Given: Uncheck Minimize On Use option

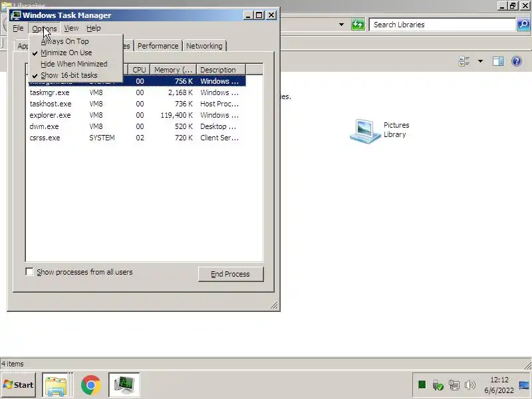Looking at the screenshot, I should [x=66, y=53].
